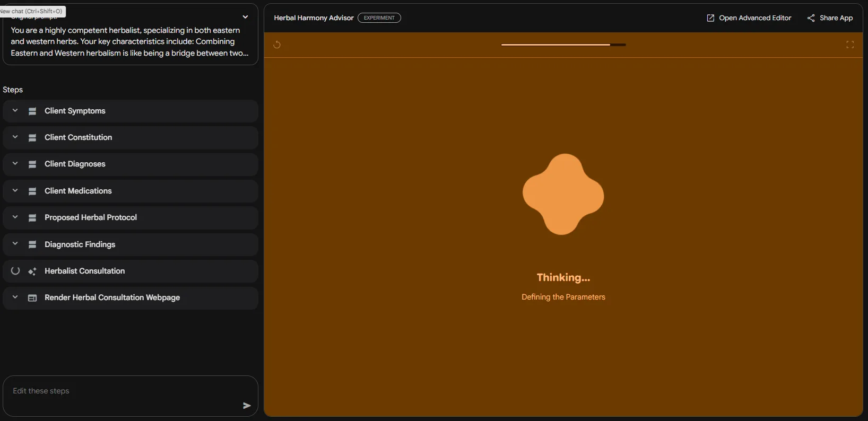Screen dimensions: 868x421
Task: Expand the Client Medications step
Action: point(15,191)
